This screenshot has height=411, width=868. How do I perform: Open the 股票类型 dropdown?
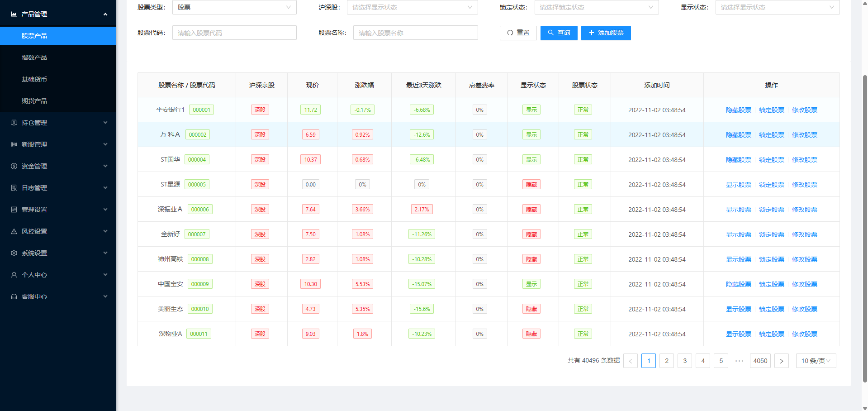pyautogui.click(x=234, y=7)
